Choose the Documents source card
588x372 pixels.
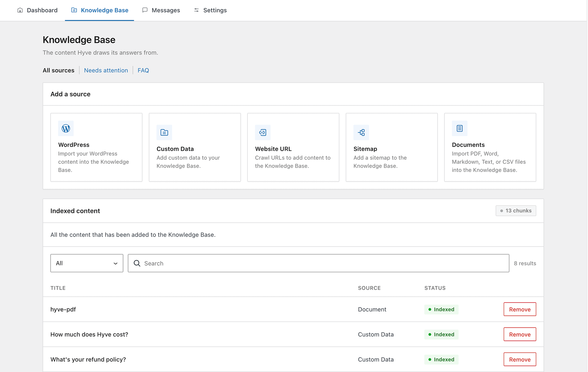click(490, 147)
